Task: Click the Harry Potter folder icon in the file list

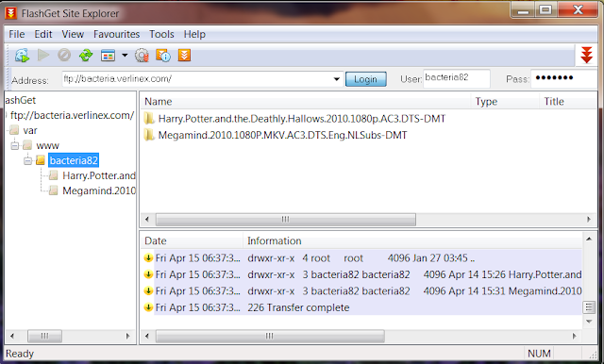Action: (149, 119)
